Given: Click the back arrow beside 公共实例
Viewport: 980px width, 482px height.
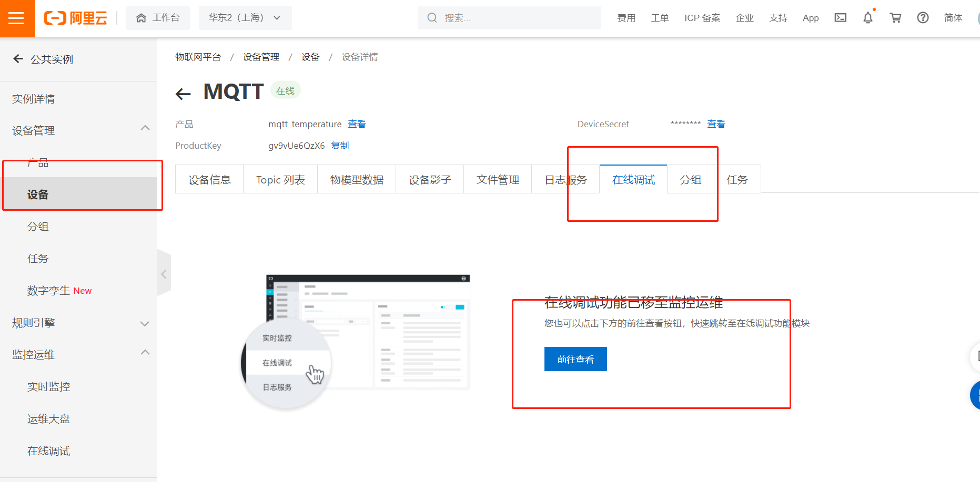Looking at the screenshot, I should pyautogui.click(x=18, y=59).
